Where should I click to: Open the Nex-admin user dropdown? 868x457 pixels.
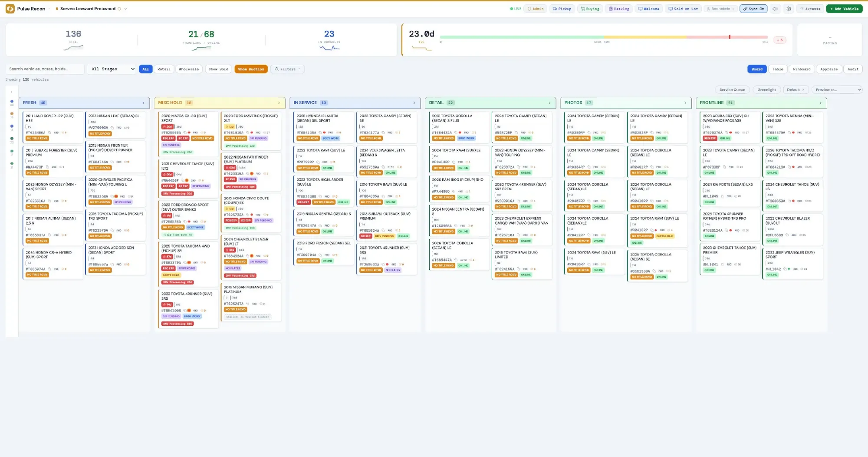click(x=720, y=9)
